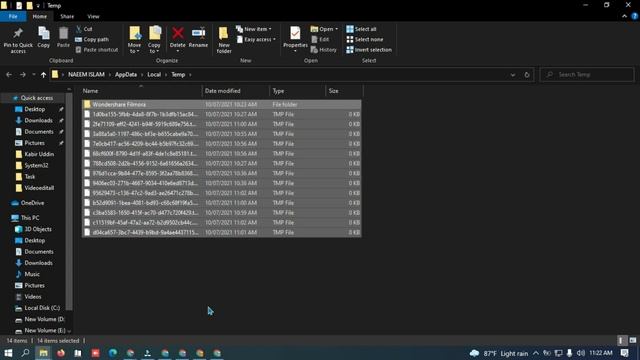This screenshot has width=640, height=360.
Task: Click the volume icon in system tray
Action: pyautogui.click(x=580, y=353)
